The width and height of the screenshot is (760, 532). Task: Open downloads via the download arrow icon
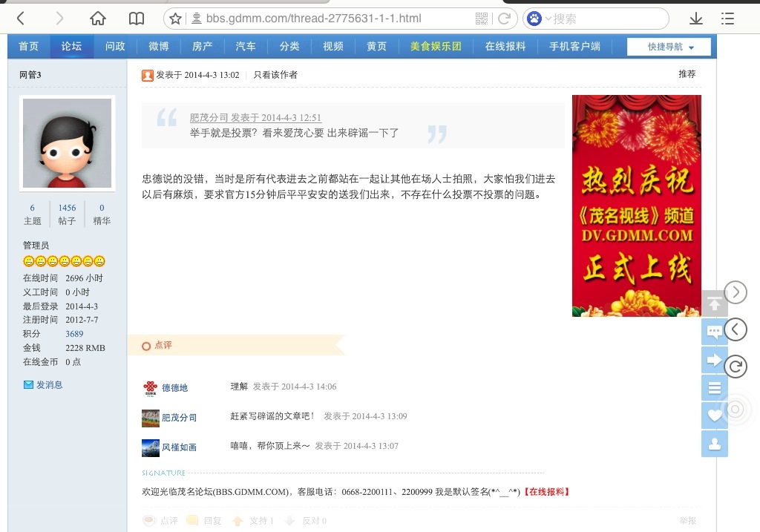[x=696, y=19]
